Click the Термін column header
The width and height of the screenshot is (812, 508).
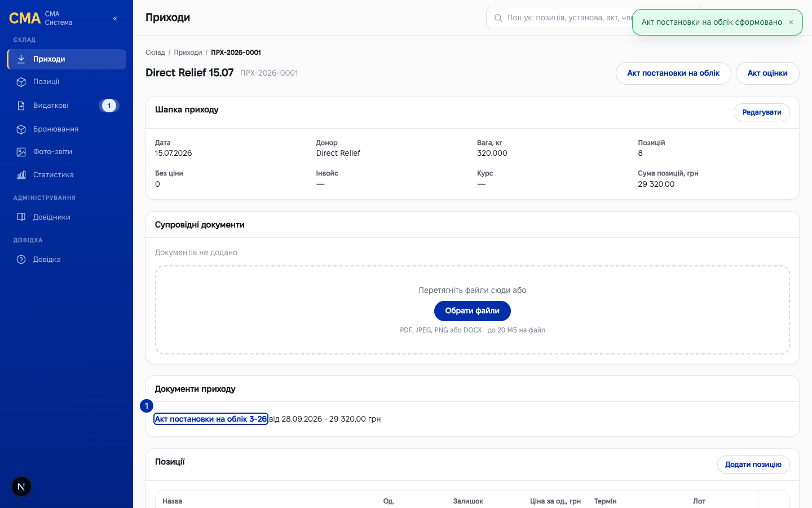pyautogui.click(x=605, y=501)
